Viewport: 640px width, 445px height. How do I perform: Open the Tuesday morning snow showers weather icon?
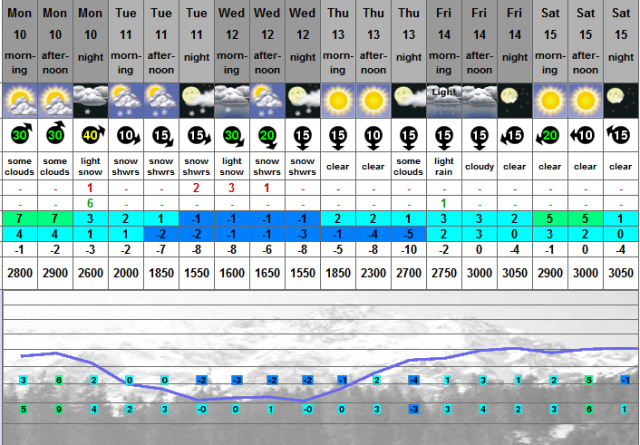click(126, 101)
